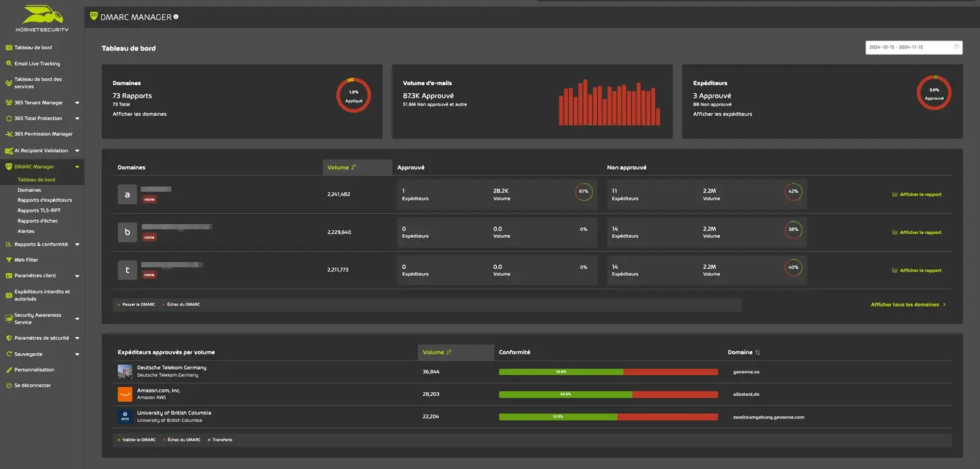Open Rapports TLS-RPT in the sidebar
Viewport: 980px width, 469px height.
pos(39,210)
